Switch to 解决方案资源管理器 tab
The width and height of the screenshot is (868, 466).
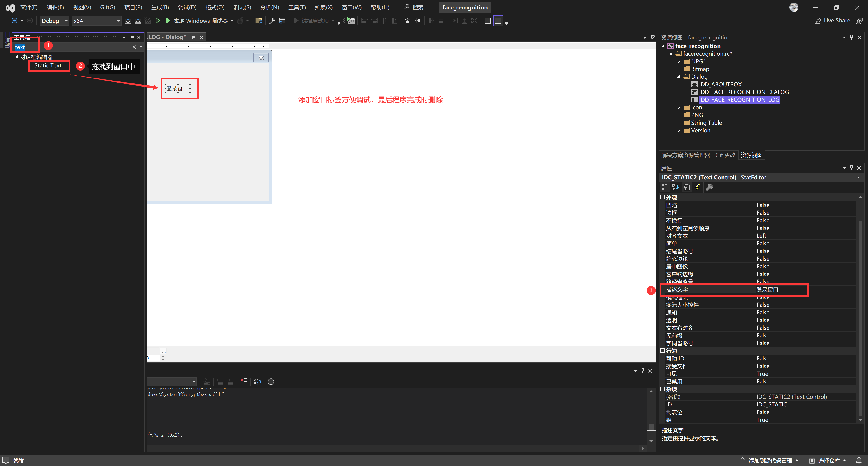(685, 155)
